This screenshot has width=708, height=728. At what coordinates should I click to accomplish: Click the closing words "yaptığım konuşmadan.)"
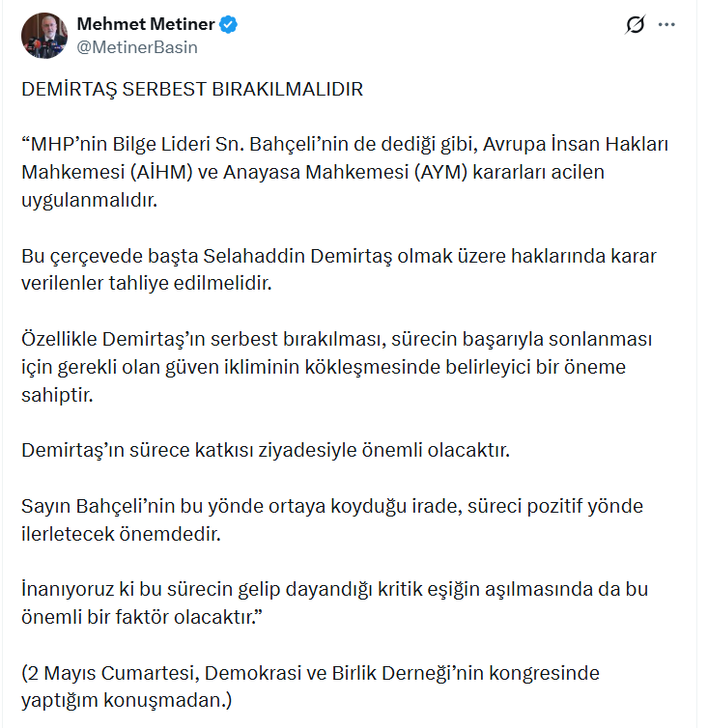click(x=127, y=700)
